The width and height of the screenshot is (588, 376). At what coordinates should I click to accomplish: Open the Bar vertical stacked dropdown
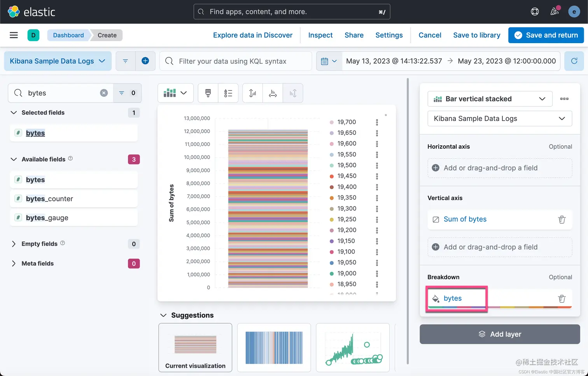pyautogui.click(x=490, y=99)
